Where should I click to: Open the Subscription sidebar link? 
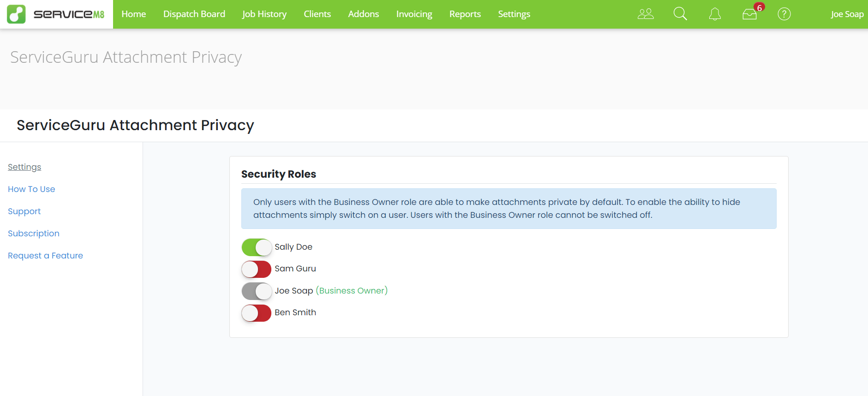34,234
